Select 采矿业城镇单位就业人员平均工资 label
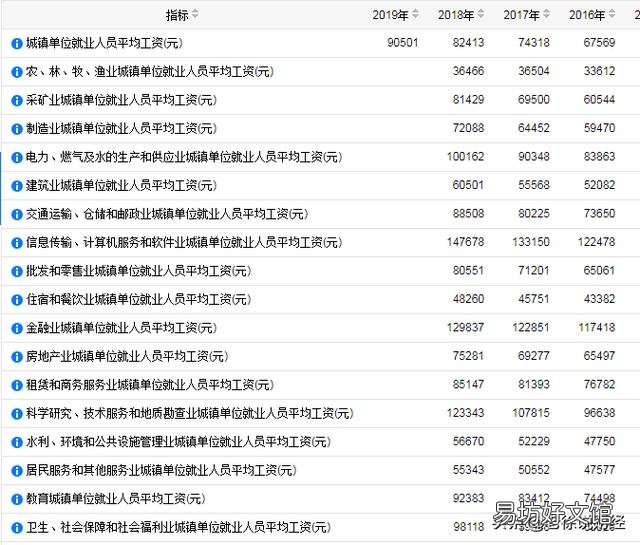The image size is (640, 545). (121, 100)
